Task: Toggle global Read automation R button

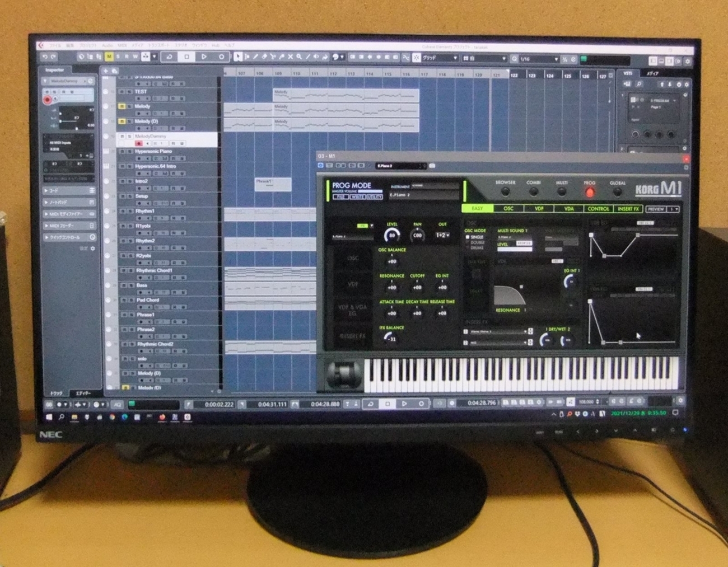Action: (127, 57)
